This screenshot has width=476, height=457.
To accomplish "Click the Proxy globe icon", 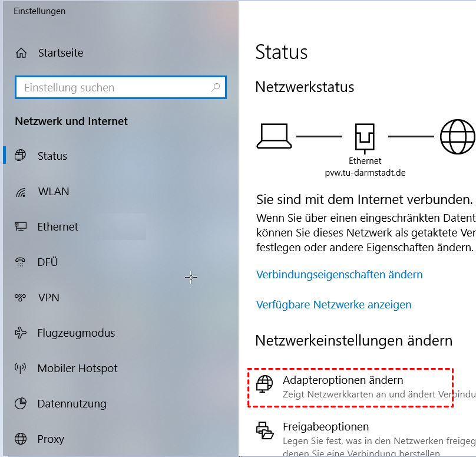I will pos(21,439).
